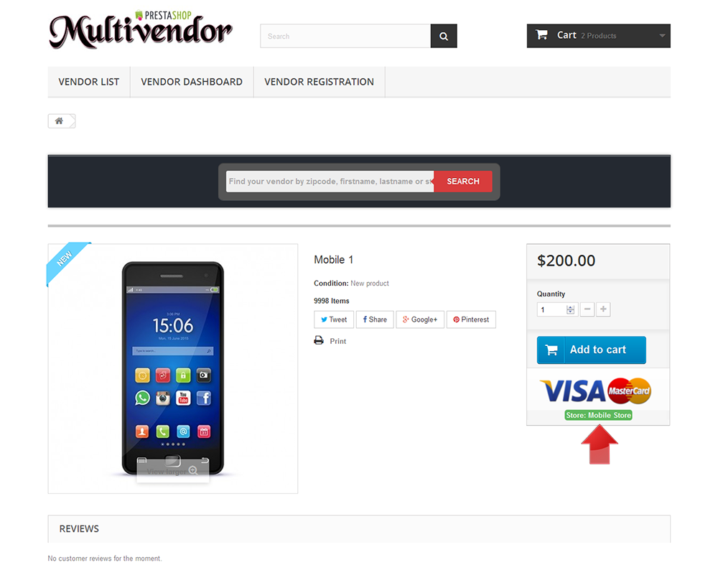Share product on Facebook
Viewport: 718px width, 588px height.
click(375, 319)
